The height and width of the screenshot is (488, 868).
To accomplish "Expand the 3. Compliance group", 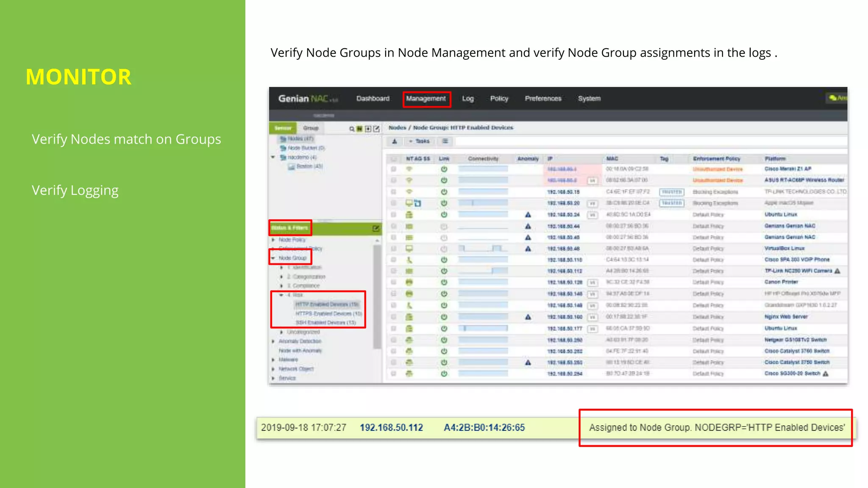I will pyautogui.click(x=281, y=286).
